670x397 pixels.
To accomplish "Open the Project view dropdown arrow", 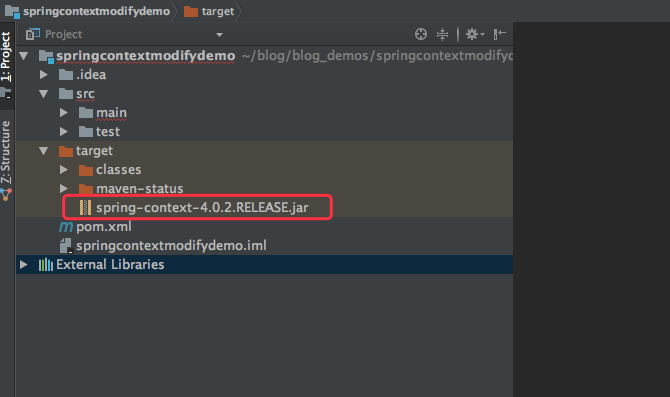I will click(x=219, y=35).
